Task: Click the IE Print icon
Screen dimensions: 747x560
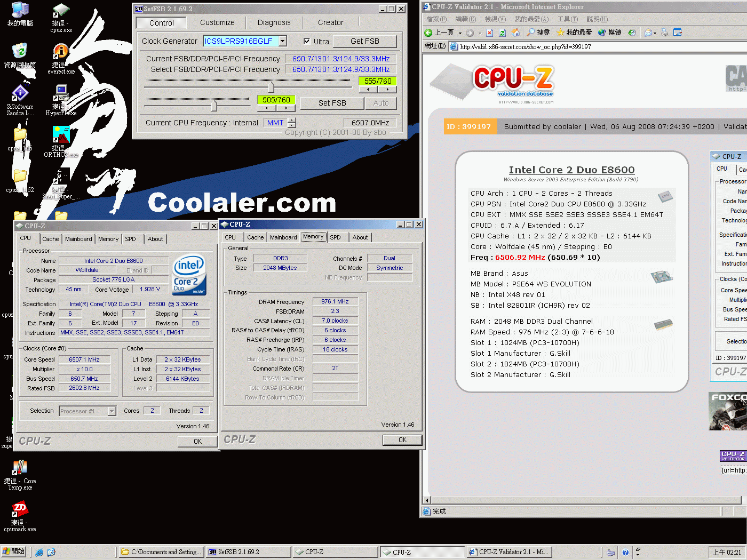Action: point(664,33)
